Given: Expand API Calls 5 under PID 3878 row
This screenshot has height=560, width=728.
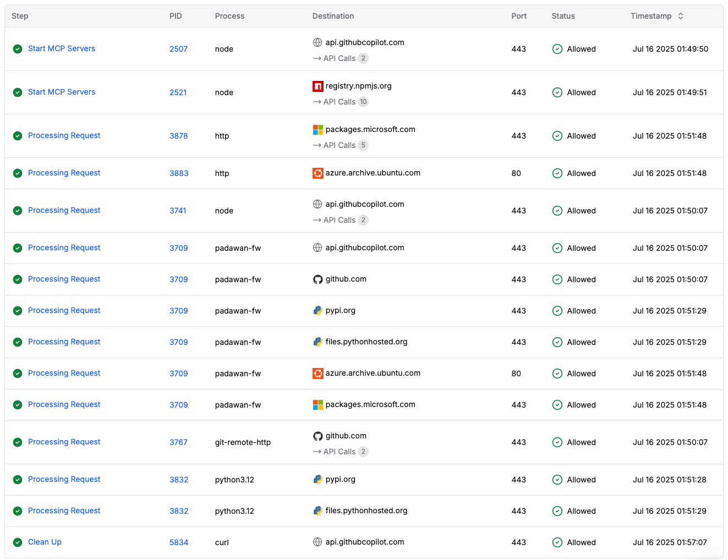Looking at the screenshot, I should [340, 145].
